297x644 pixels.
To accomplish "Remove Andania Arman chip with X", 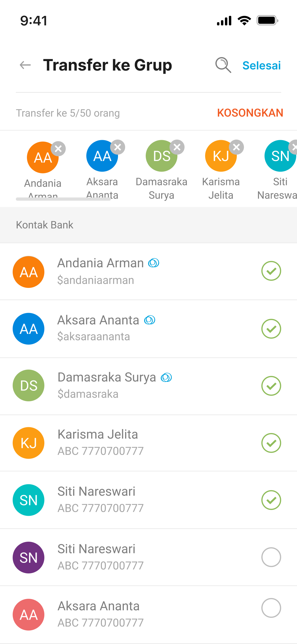I will pyautogui.click(x=58, y=149).
